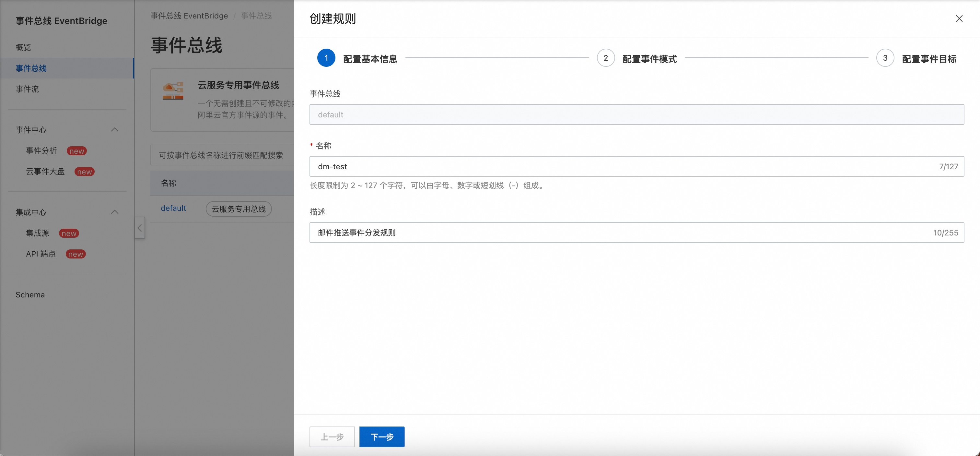Click the name length hint text
The image size is (980, 456).
(428, 186)
